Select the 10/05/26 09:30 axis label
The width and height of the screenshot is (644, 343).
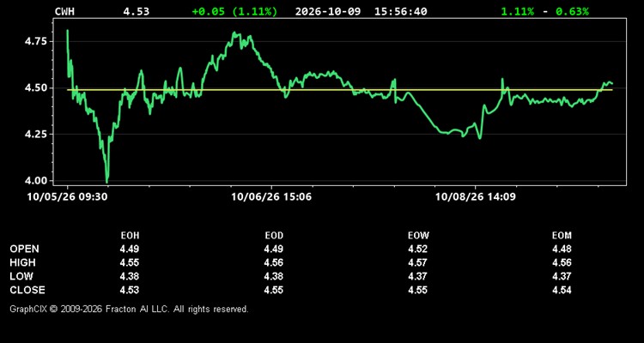point(67,197)
